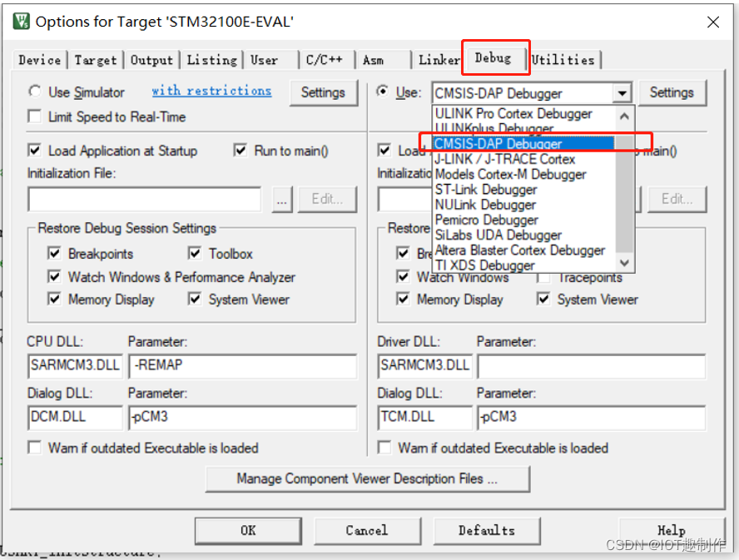
Task: Click debugger list scroll down arrow
Action: click(x=624, y=263)
